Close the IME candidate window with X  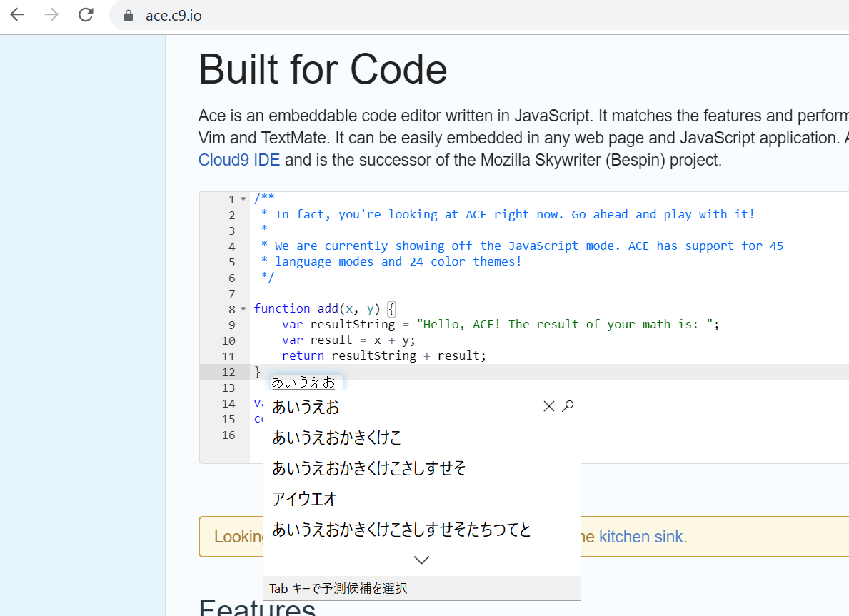click(548, 406)
